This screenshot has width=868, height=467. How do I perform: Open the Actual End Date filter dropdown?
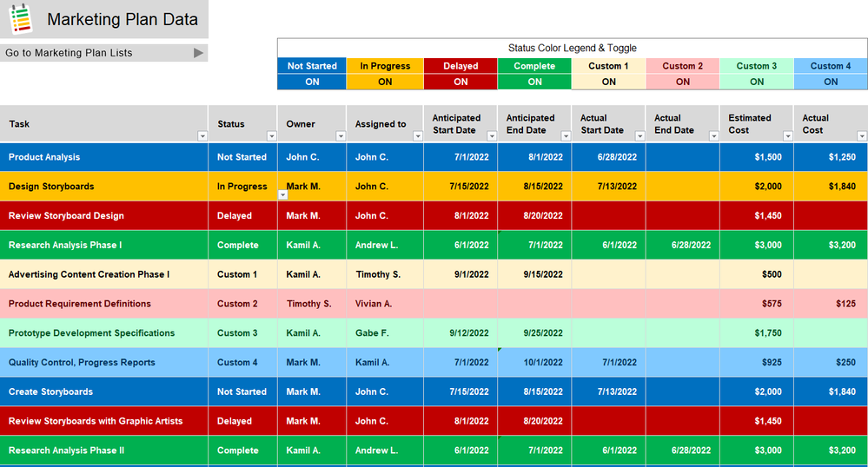click(x=714, y=136)
